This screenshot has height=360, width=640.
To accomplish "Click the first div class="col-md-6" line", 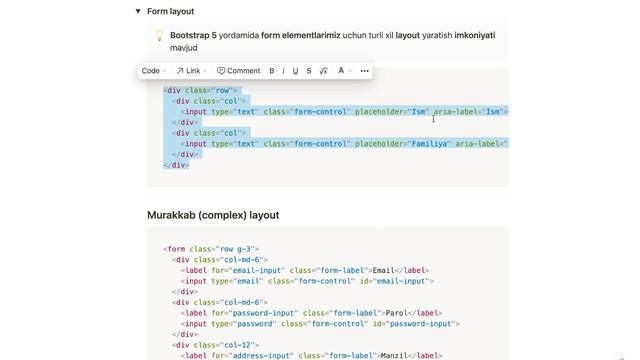I will click(x=220, y=260).
